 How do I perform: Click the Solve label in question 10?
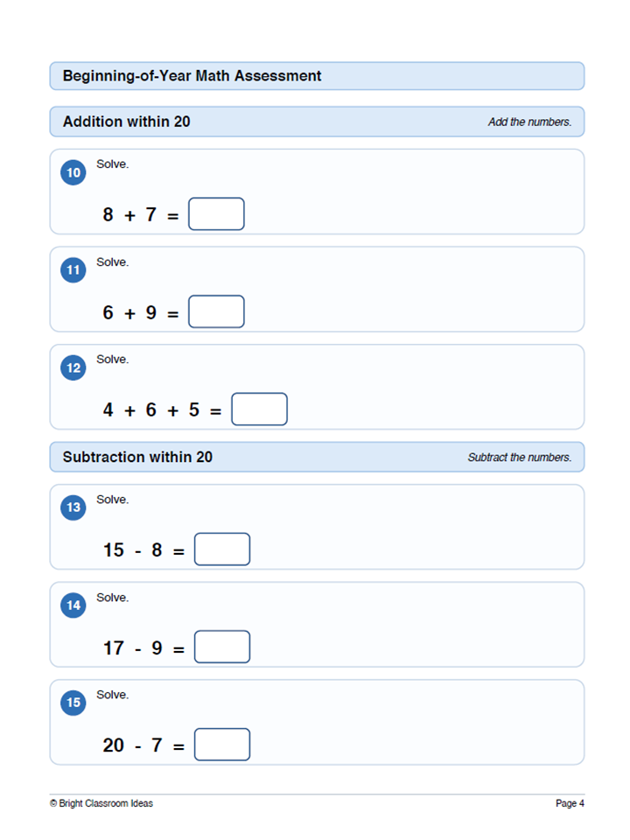tap(113, 164)
